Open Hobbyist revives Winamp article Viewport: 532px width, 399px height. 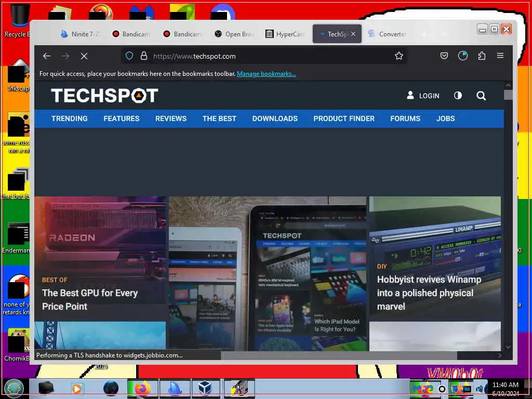[x=429, y=293]
